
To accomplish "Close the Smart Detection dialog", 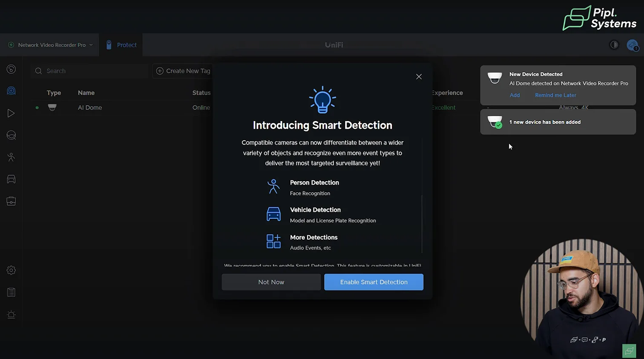I will pos(419,77).
